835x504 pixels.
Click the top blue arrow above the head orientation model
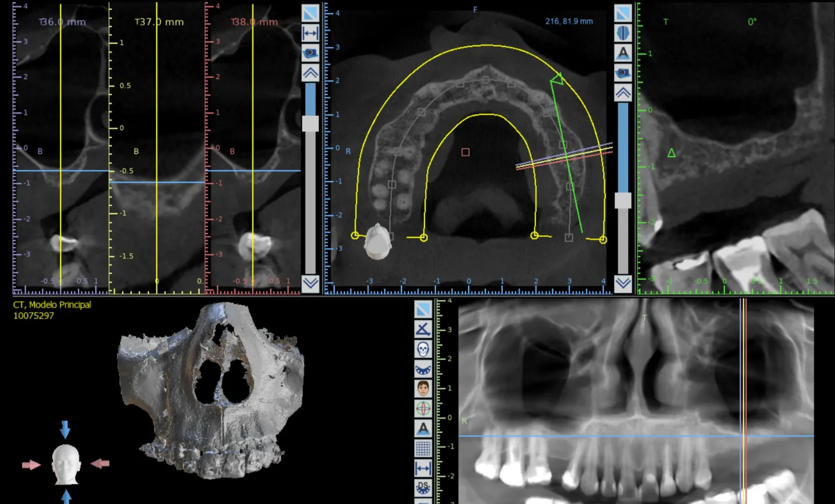click(65, 429)
